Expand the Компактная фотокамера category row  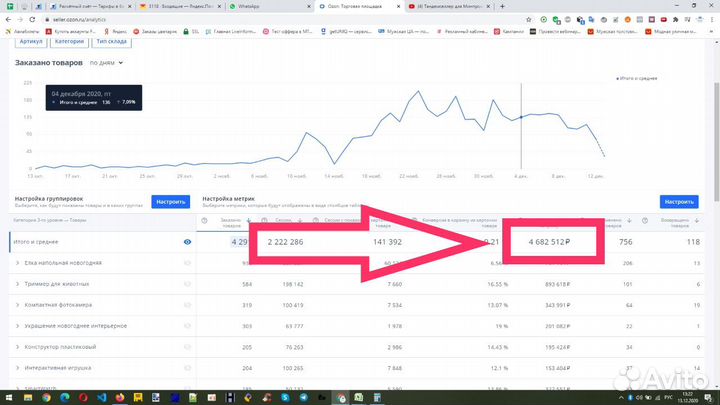tap(17, 305)
